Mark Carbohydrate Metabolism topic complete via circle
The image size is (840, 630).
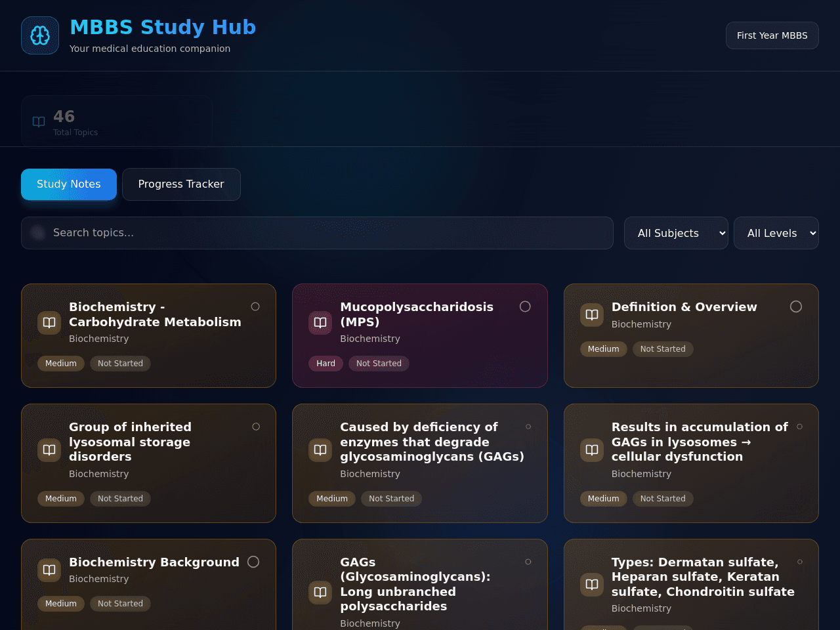(255, 306)
